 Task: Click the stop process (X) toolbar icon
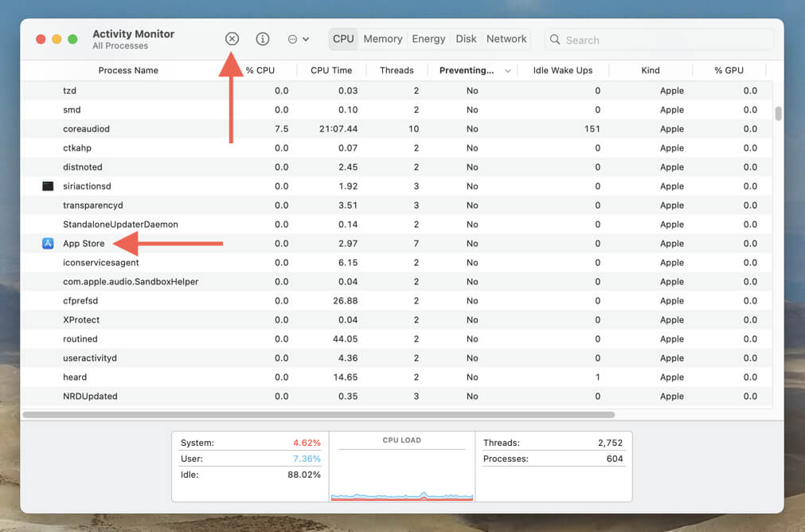point(232,39)
